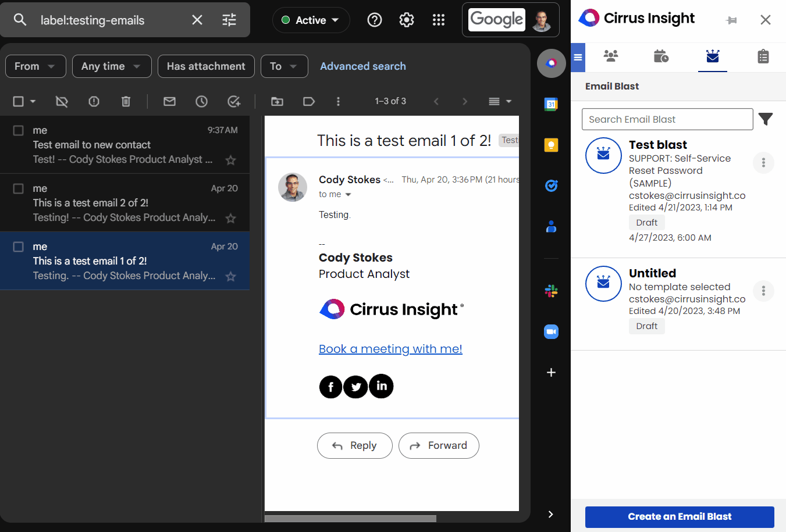
Task: Open Labels tag icon
Action: pyautogui.click(x=309, y=102)
